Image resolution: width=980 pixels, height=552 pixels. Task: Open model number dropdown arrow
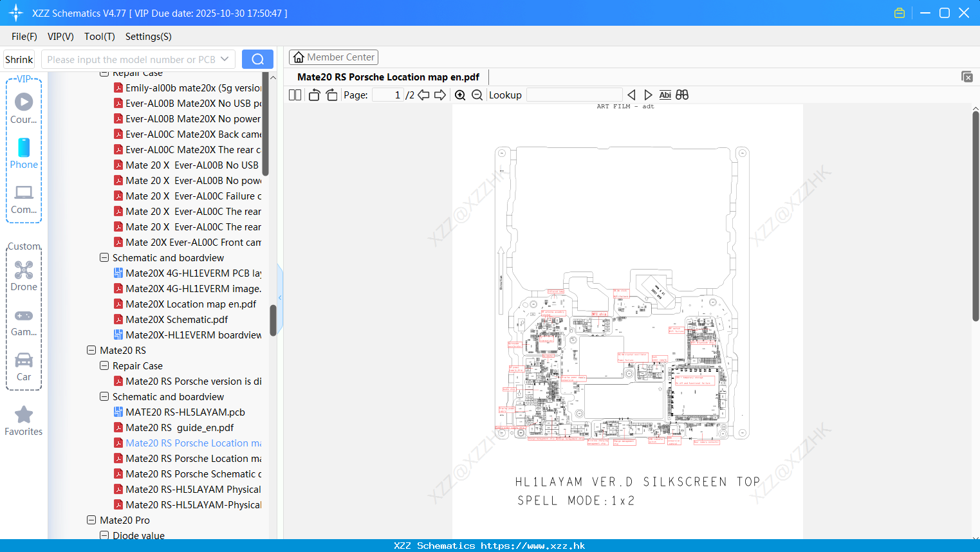point(225,59)
